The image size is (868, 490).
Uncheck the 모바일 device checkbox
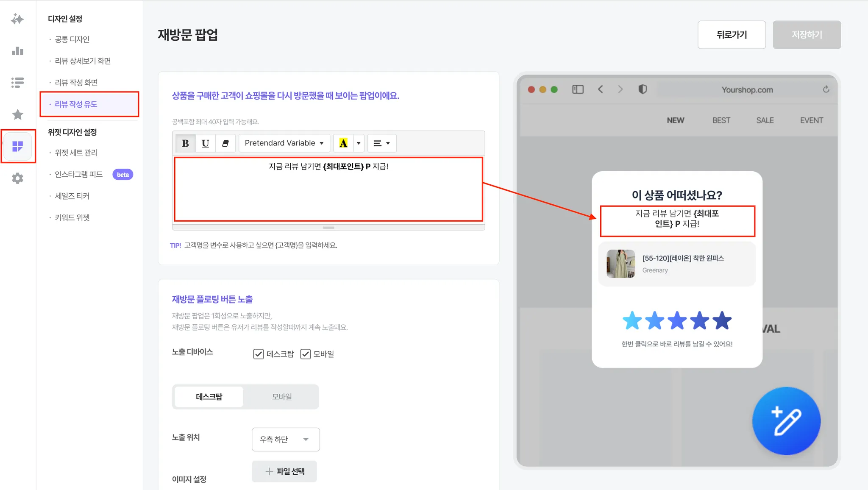305,354
